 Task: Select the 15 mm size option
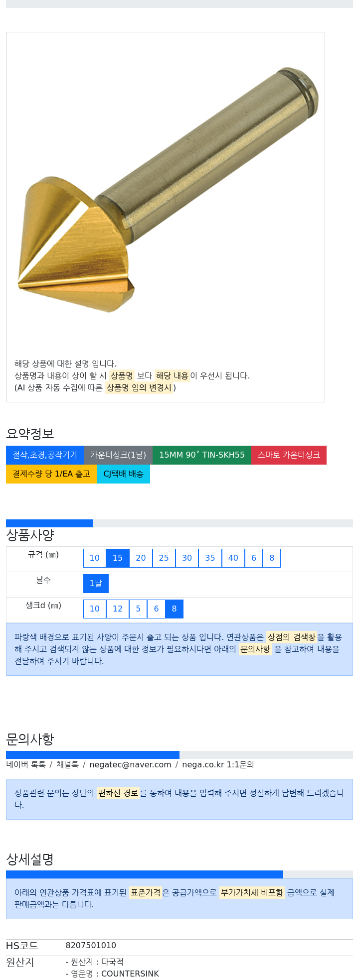click(x=118, y=558)
